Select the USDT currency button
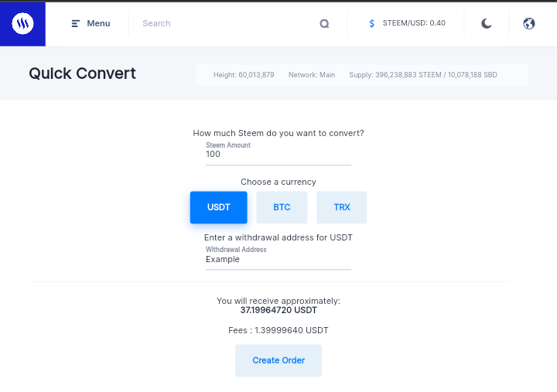Screen dimensions: 557x392 (x=218, y=207)
